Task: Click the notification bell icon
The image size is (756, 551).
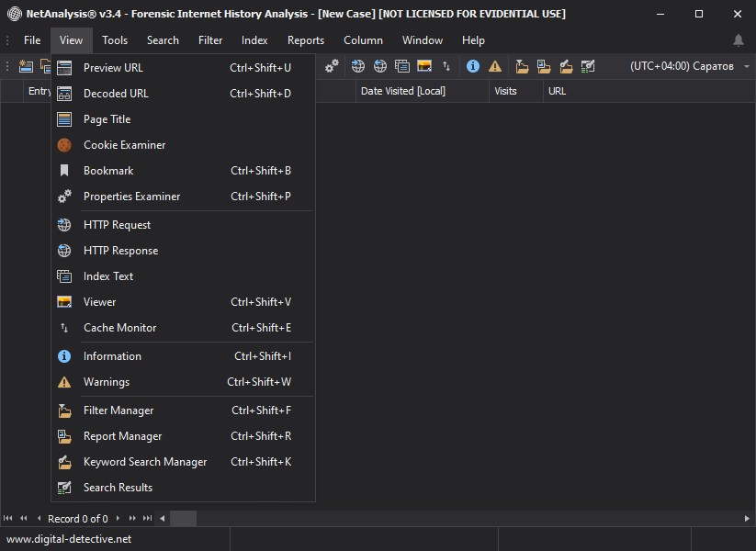Action: (x=739, y=40)
